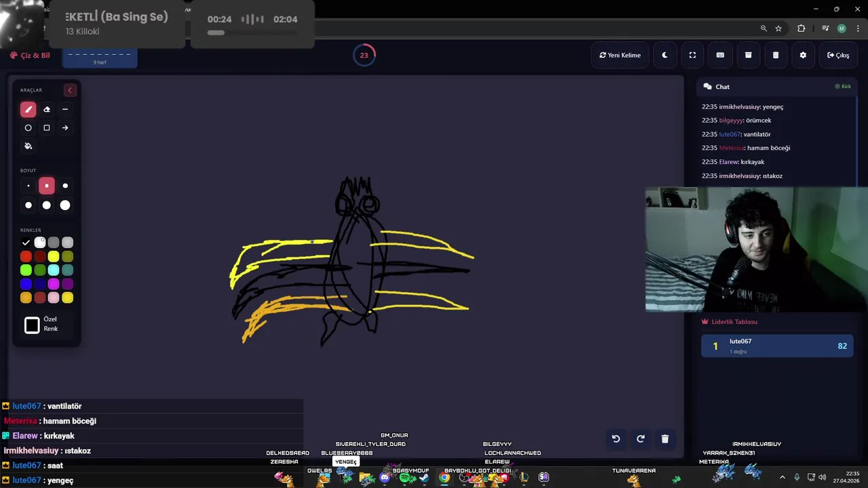The width and height of the screenshot is (868, 488).
Task: Show hidden system tray icons
Action: (782, 477)
